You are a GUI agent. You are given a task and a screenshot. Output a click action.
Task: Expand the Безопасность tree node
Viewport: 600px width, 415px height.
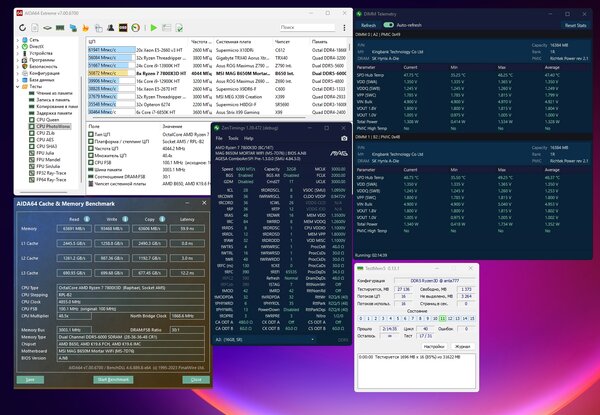18,66
